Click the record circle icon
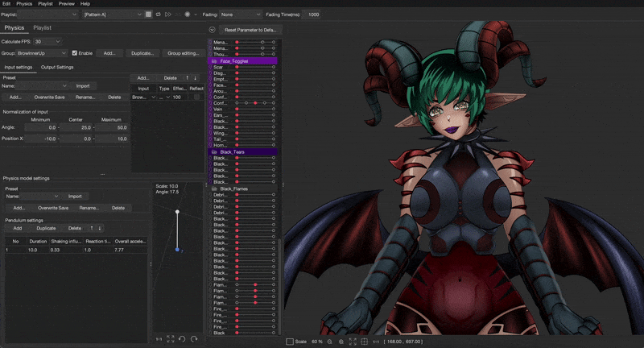 (x=188, y=14)
